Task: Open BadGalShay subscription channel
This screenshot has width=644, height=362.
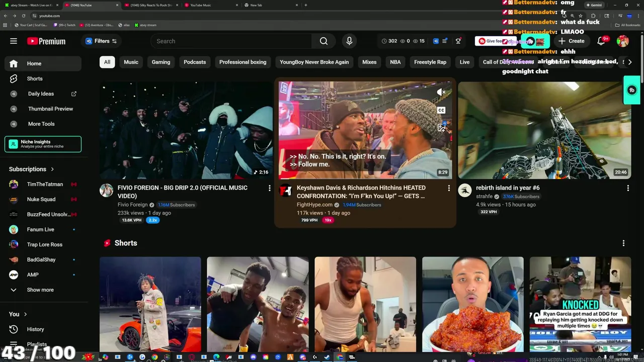Action: [x=43, y=260]
